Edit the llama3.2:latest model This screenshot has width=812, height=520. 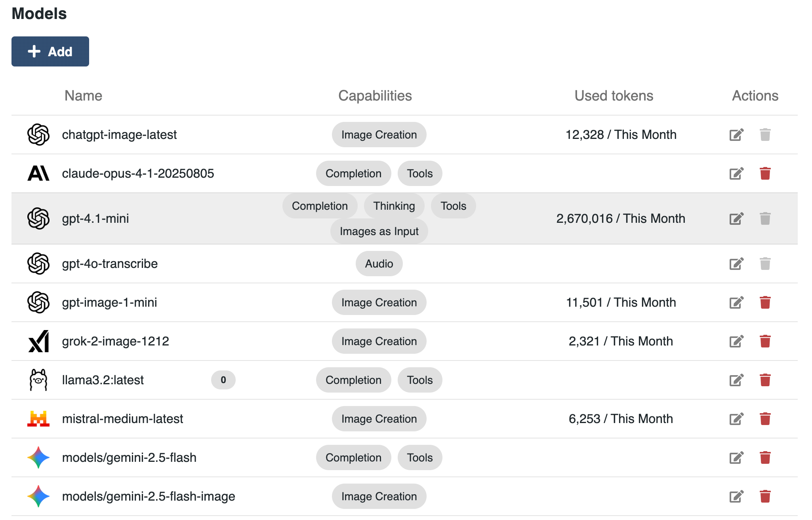pos(736,380)
